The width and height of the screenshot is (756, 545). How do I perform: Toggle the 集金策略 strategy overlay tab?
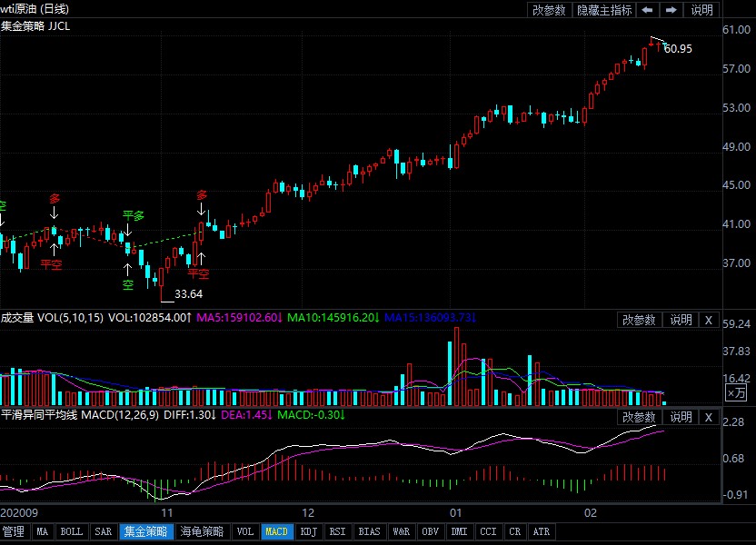click(145, 531)
